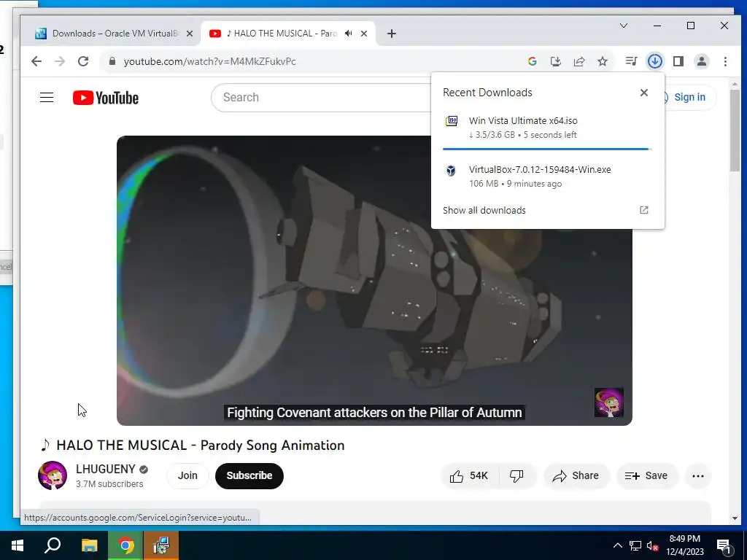747x560 pixels.
Task: Click the YouTube logo
Action: point(106,98)
